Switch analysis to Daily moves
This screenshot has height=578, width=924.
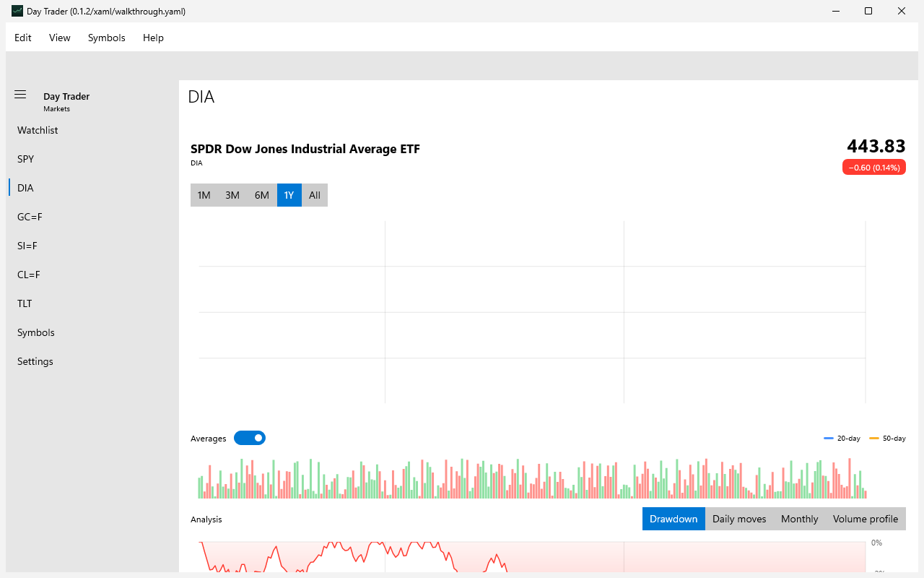point(739,519)
